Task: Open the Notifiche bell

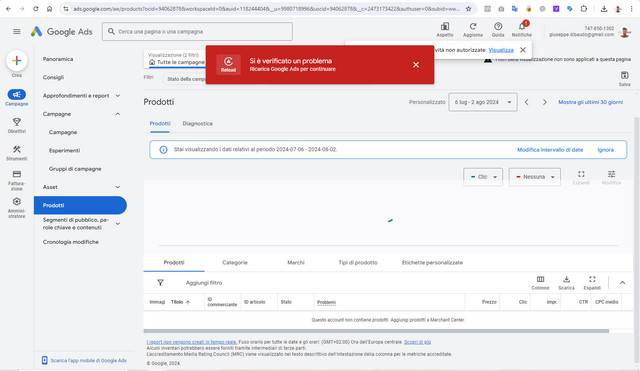Action: pyautogui.click(x=522, y=27)
